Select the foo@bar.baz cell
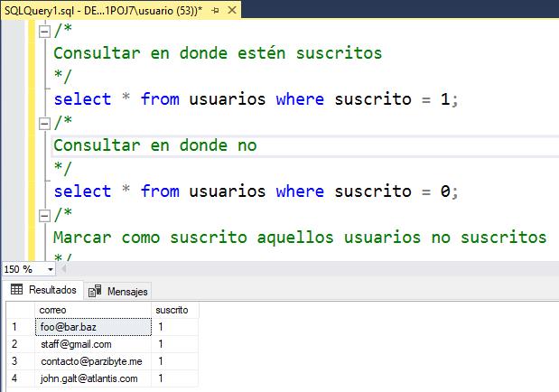This screenshot has width=559, height=392. (93, 327)
